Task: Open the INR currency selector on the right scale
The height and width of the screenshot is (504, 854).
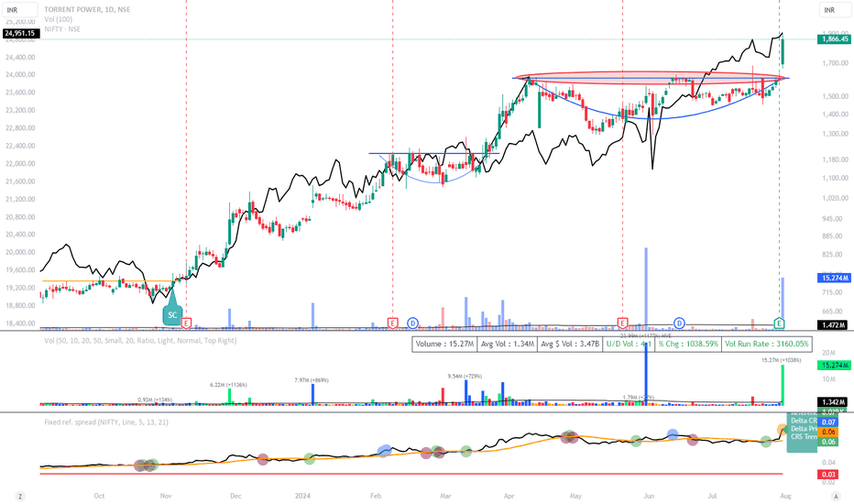Action: click(x=836, y=10)
